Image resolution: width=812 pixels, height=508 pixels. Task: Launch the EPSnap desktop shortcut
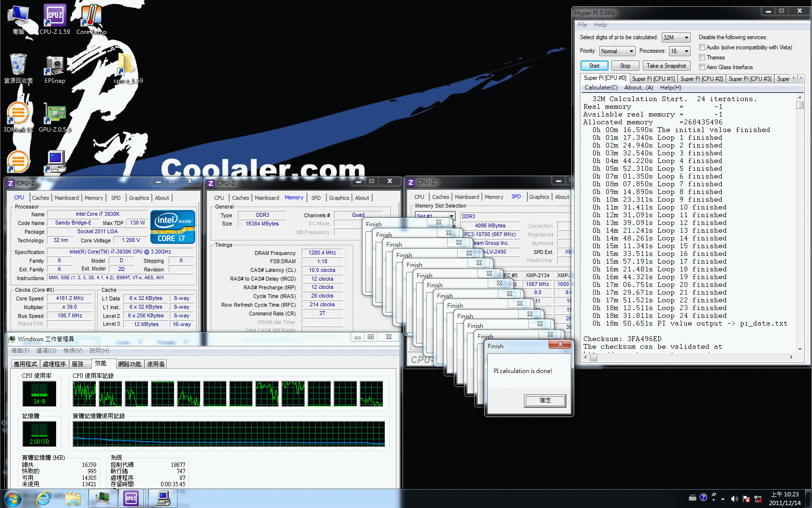pos(55,69)
